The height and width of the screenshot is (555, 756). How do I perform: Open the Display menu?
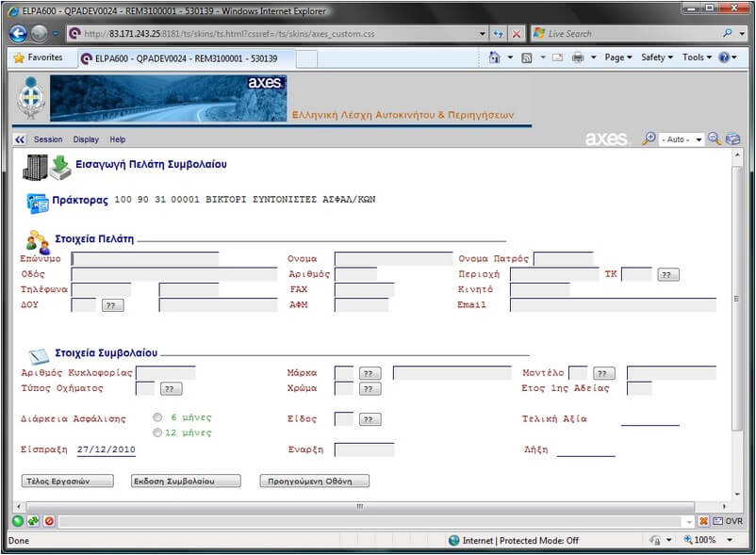pos(86,139)
